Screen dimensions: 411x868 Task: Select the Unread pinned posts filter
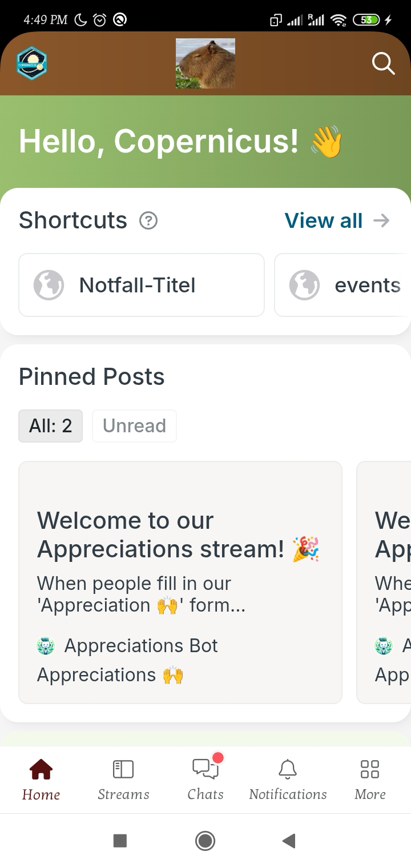pyautogui.click(x=134, y=426)
